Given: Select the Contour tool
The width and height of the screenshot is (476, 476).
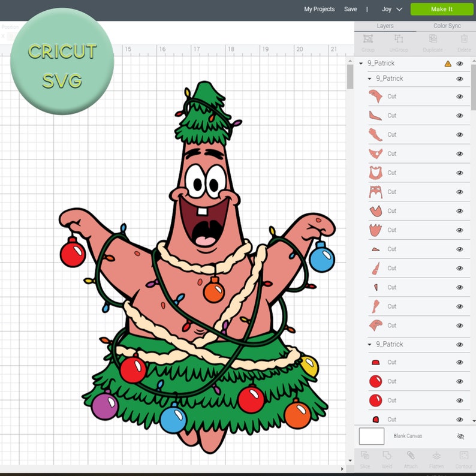Looking at the screenshot, I should 463,455.
